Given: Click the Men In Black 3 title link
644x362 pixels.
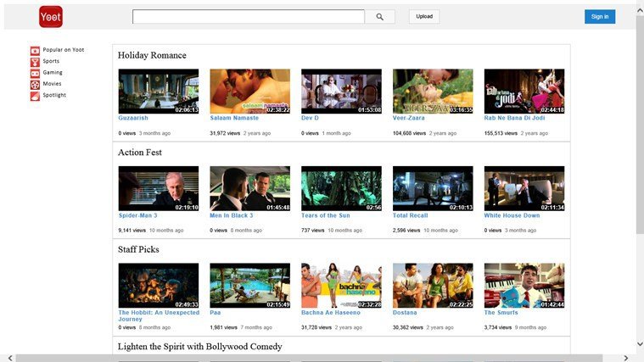Looking at the screenshot, I should (x=232, y=215).
